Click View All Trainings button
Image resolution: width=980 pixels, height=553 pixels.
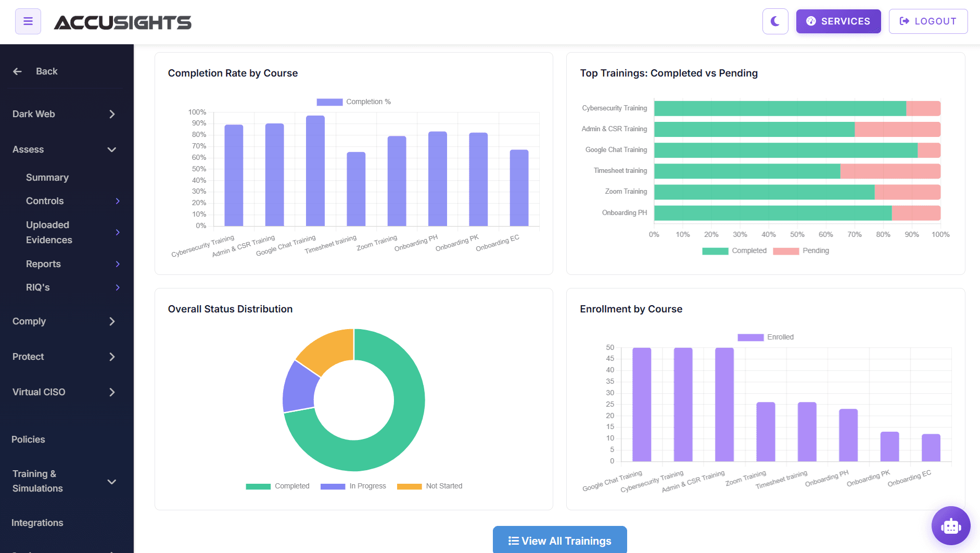pyautogui.click(x=560, y=541)
